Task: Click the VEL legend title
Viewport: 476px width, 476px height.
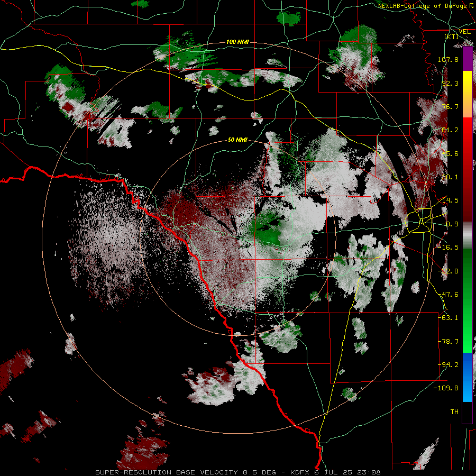Action: (x=464, y=32)
